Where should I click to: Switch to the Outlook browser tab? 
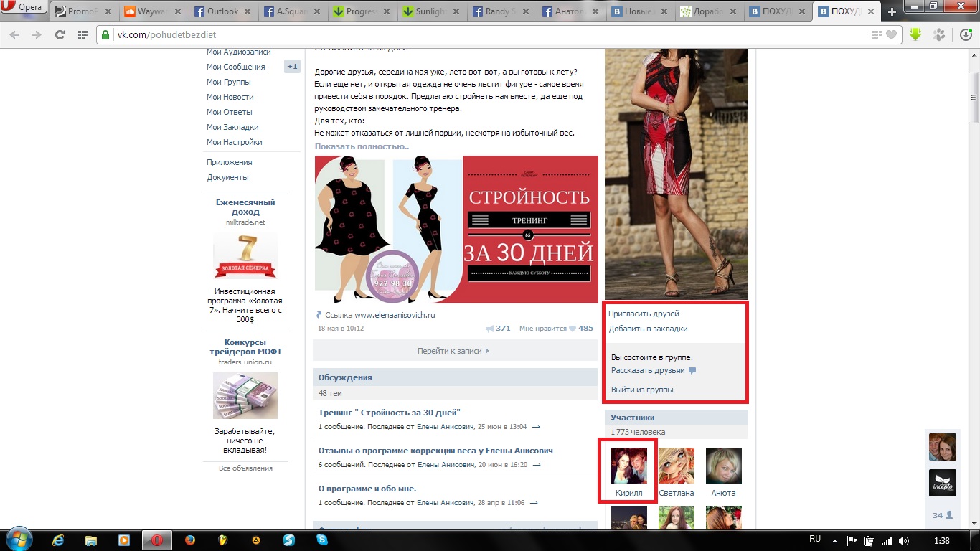click(x=222, y=11)
